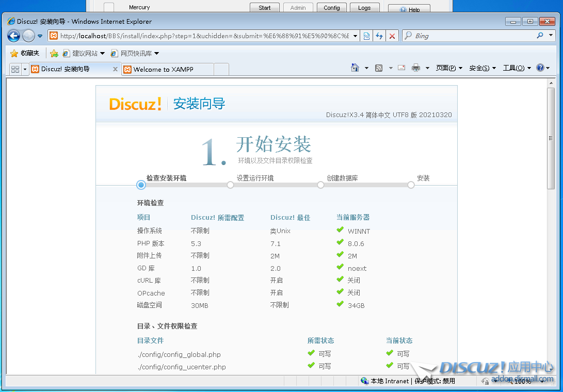
Task: Click the Print icon
Action: 416,68
